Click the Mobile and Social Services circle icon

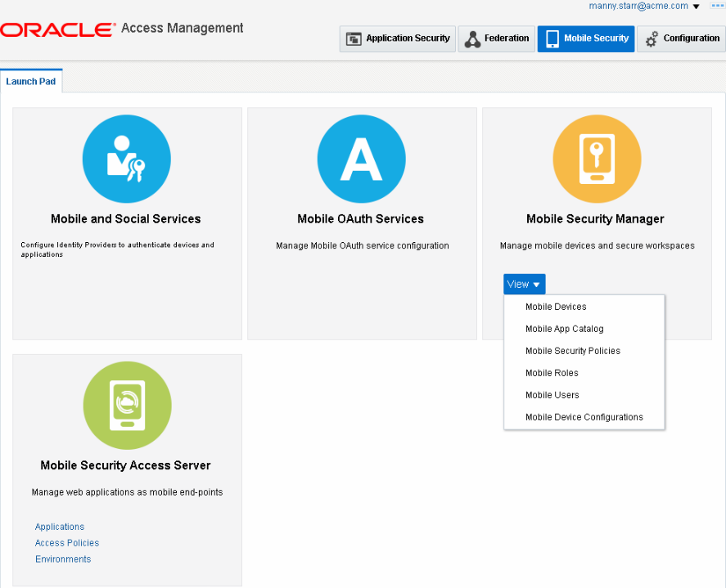[x=126, y=159]
